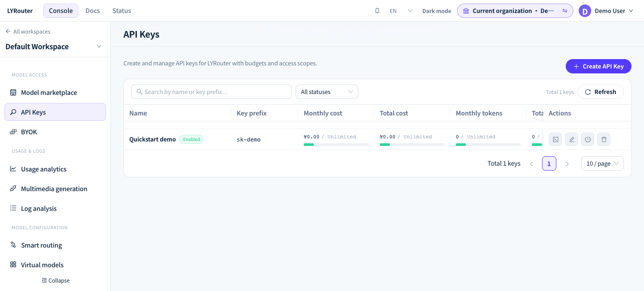Open the terminal icon for Quickstart demo
644x291 pixels.
555,139
